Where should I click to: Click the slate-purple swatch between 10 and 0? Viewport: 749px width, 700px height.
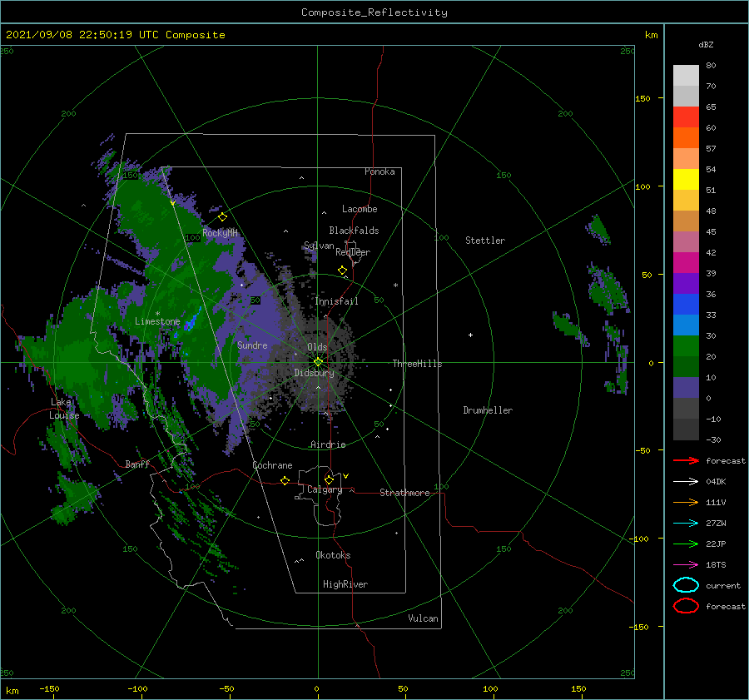686,387
